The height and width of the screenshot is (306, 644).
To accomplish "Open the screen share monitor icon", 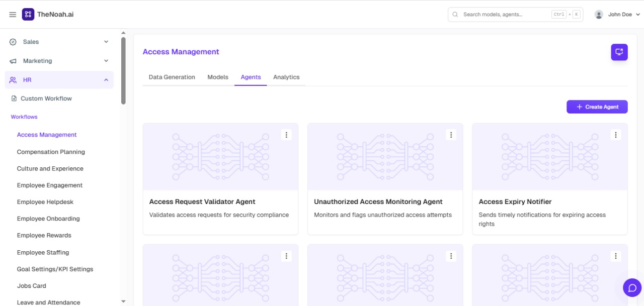I will point(619,52).
